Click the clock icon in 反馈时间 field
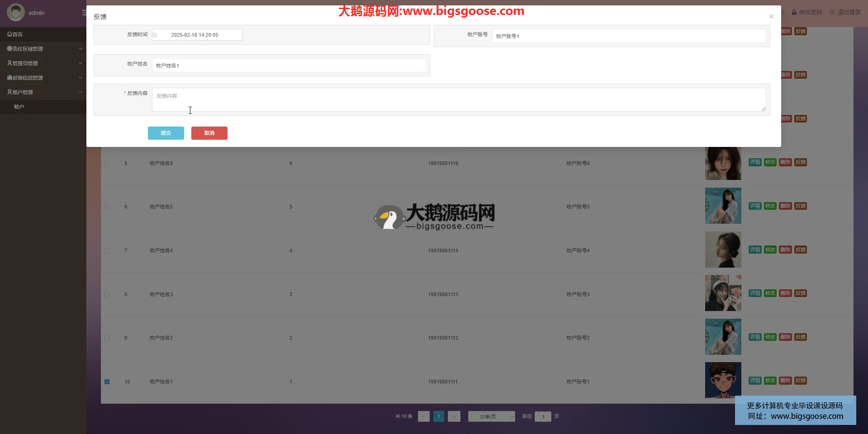 point(155,35)
